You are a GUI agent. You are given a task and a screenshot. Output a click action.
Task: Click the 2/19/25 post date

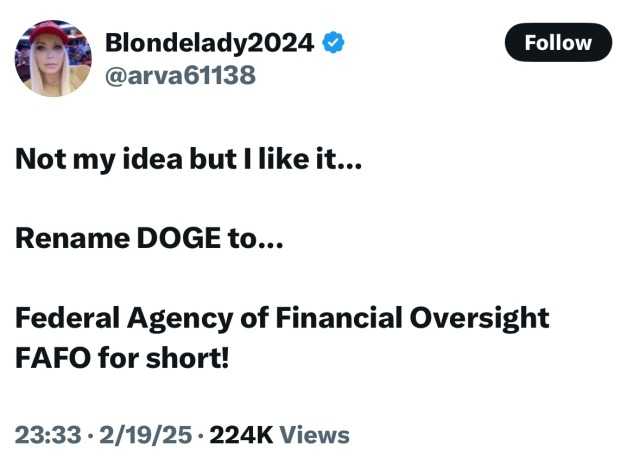(x=138, y=434)
